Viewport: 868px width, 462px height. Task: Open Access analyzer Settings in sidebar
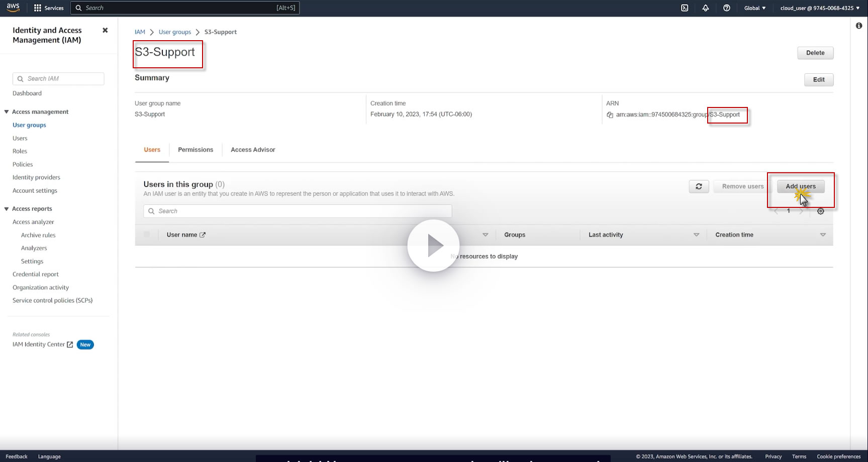(32, 261)
